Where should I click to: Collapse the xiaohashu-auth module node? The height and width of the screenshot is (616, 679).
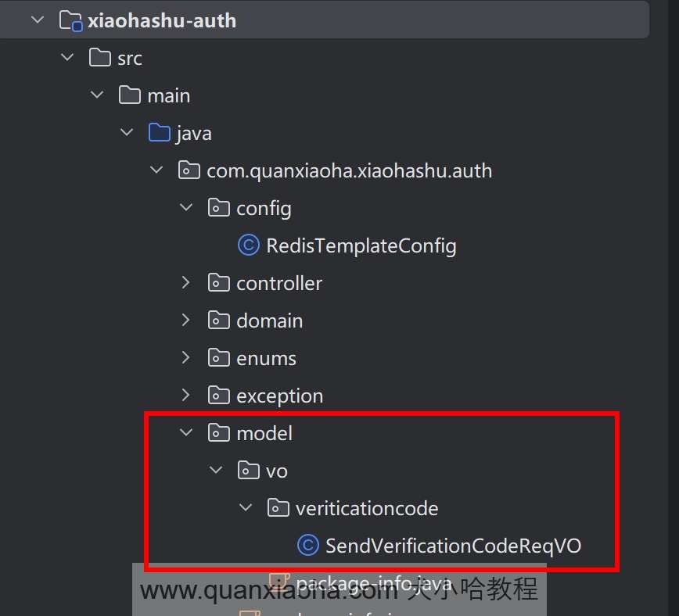(x=38, y=20)
